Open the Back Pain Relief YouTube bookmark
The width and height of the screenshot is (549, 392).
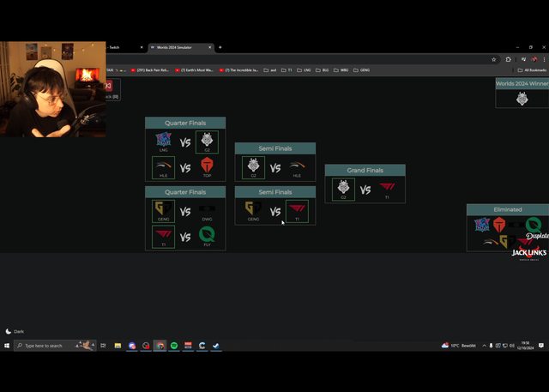click(152, 70)
